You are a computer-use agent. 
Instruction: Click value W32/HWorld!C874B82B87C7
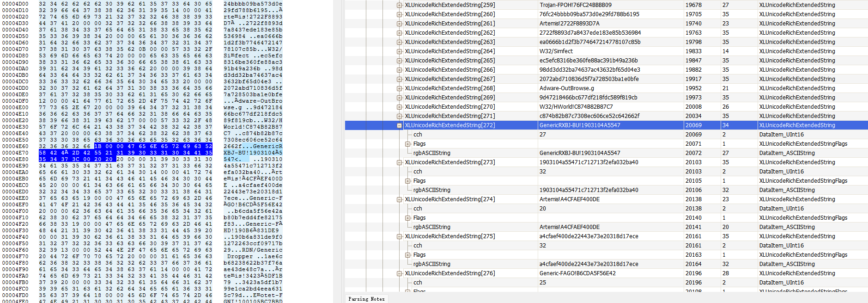click(x=576, y=107)
